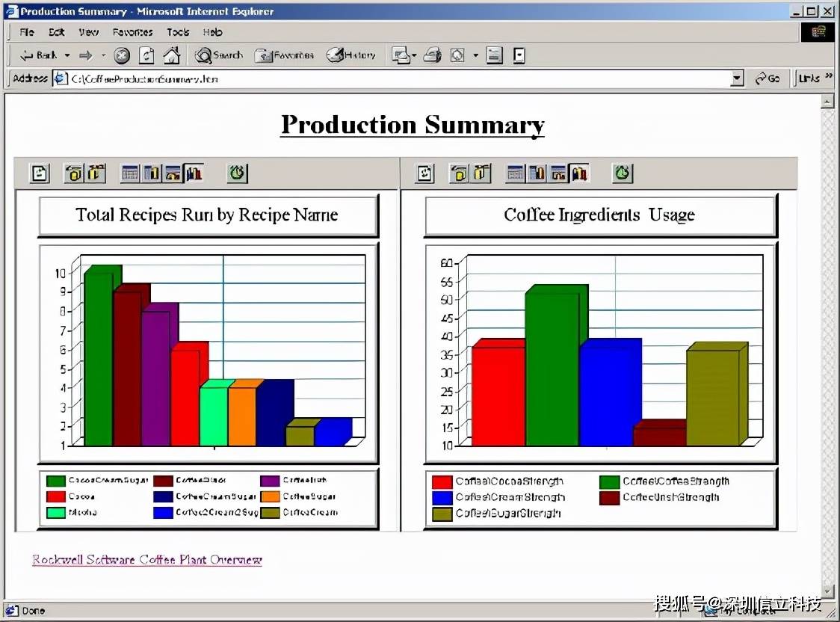Toggle the bar chart view on left chart toolbar

pos(194,173)
